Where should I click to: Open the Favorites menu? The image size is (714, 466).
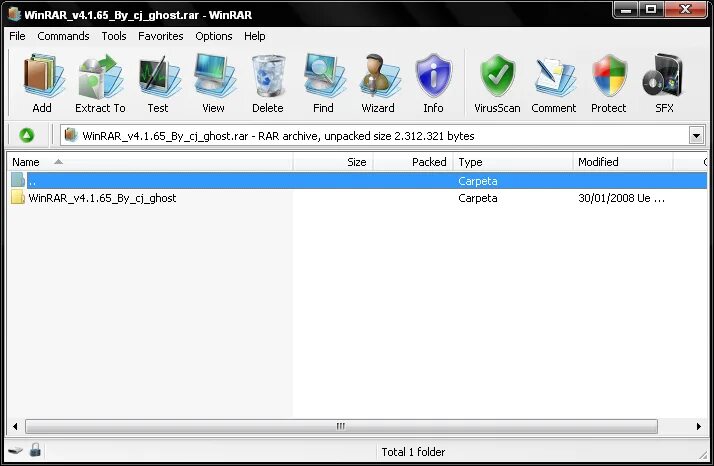coord(161,36)
